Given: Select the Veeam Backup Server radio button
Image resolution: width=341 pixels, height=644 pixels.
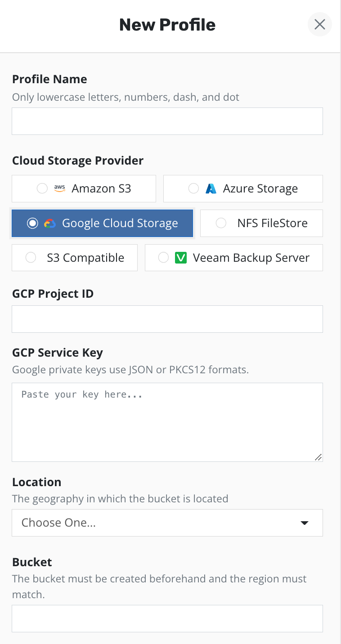Looking at the screenshot, I should pyautogui.click(x=164, y=258).
